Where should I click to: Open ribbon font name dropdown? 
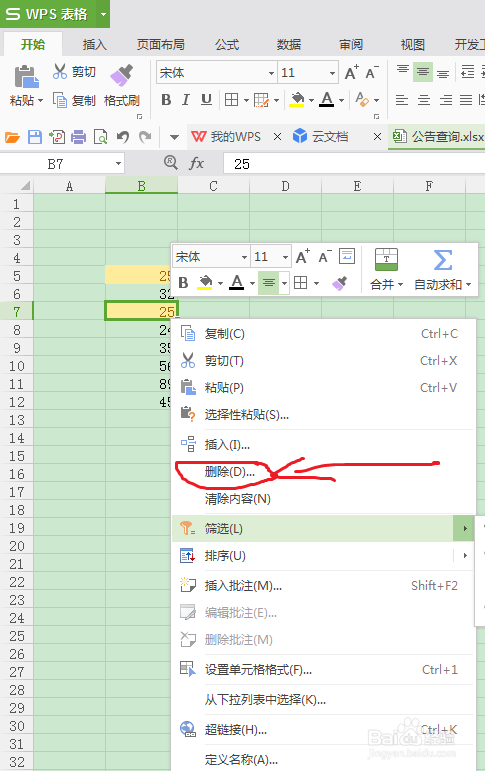(271, 73)
